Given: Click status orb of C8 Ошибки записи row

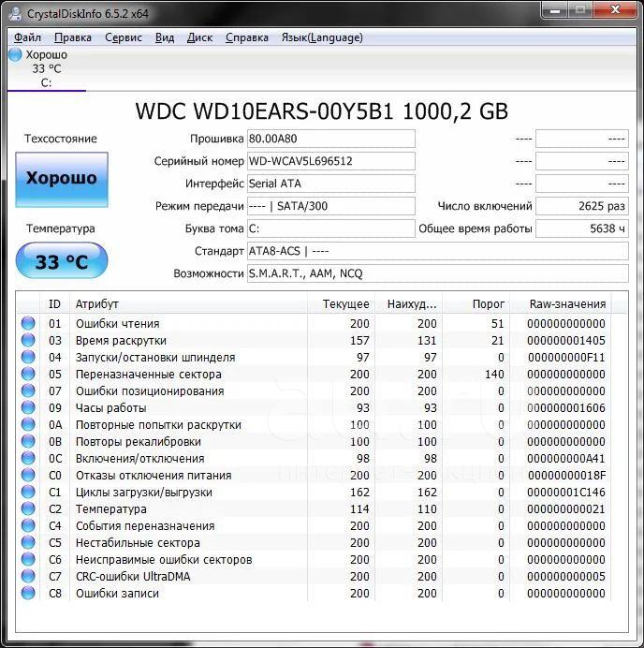Looking at the screenshot, I should click(28, 593).
